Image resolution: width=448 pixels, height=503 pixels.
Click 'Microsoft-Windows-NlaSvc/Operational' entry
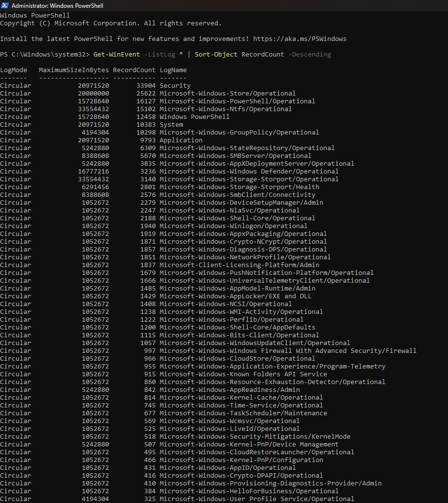pos(229,211)
